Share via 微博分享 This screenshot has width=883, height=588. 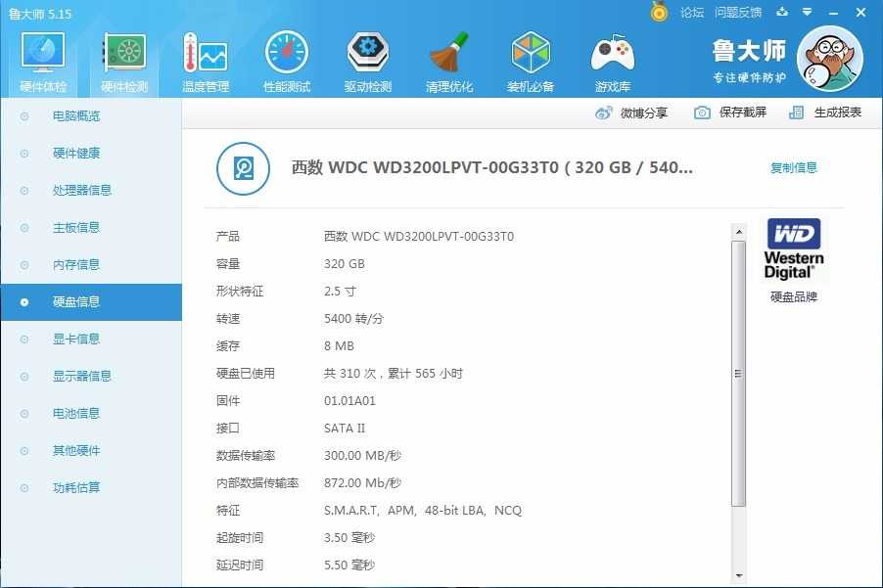(x=631, y=113)
